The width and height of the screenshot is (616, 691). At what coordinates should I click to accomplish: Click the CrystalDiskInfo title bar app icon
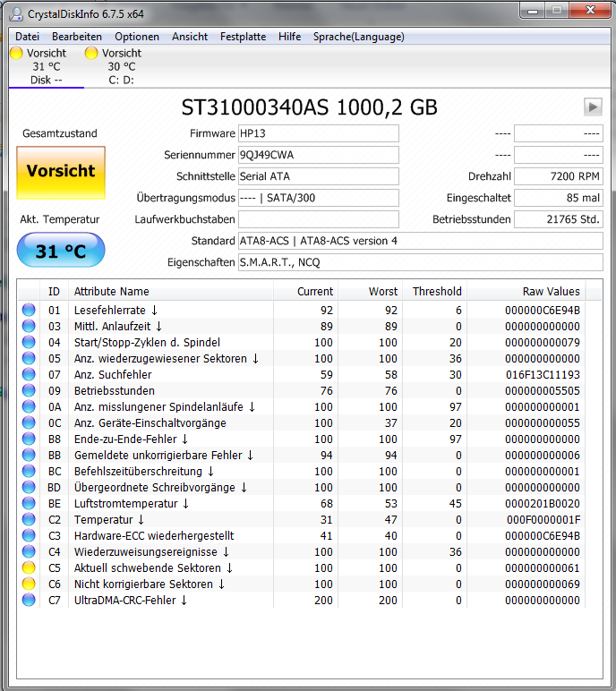coord(16,14)
